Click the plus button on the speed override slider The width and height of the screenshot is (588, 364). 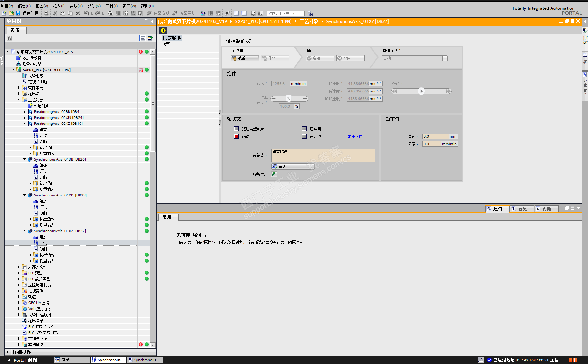(x=305, y=99)
